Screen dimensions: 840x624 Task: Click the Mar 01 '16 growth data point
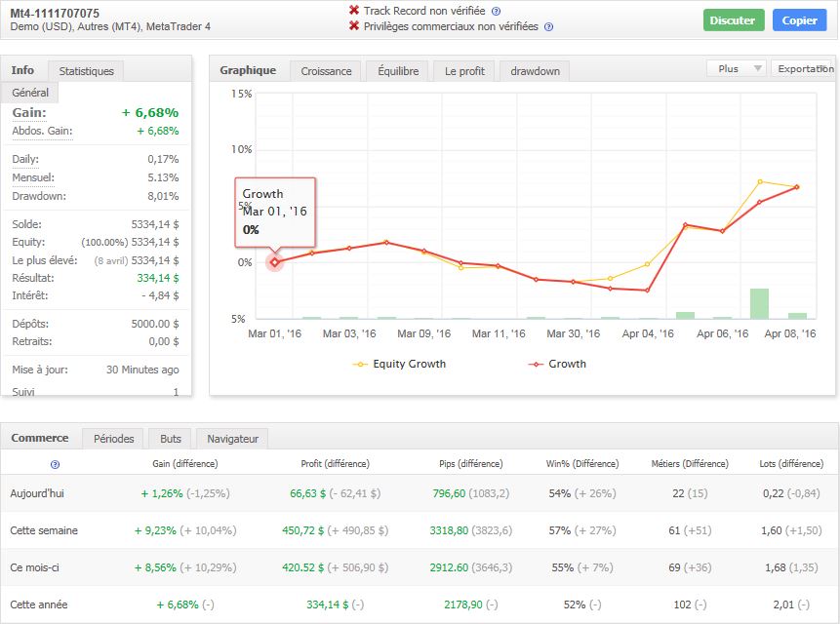tap(275, 261)
